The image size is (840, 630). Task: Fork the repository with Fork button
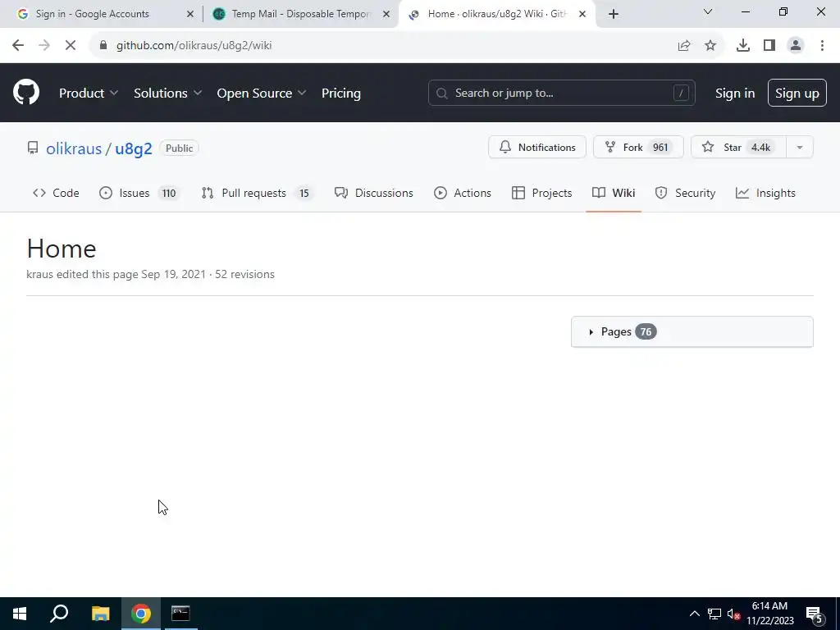638,147
